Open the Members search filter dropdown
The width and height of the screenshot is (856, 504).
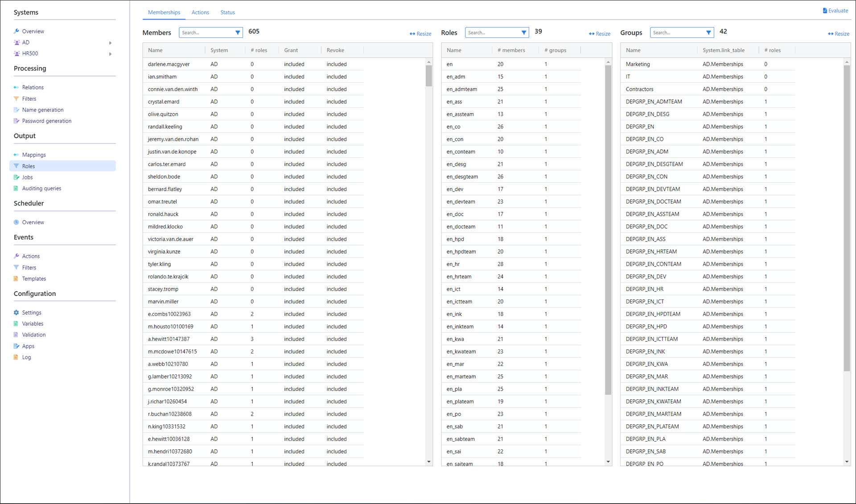point(238,33)
